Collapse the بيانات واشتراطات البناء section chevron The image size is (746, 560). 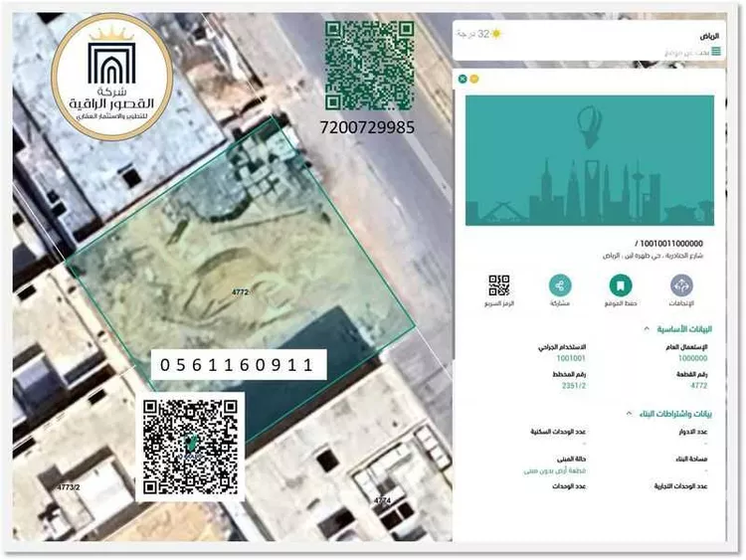point(629,414)
